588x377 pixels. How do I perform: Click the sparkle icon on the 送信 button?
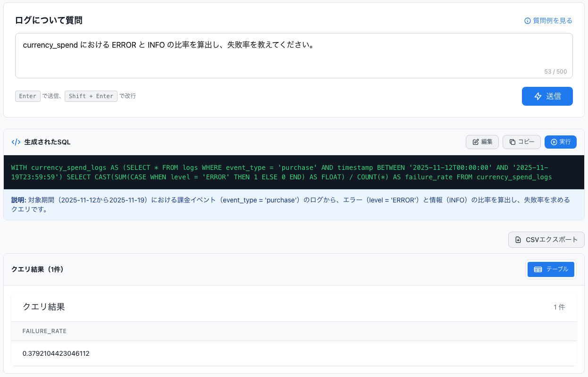pos(538,96)
